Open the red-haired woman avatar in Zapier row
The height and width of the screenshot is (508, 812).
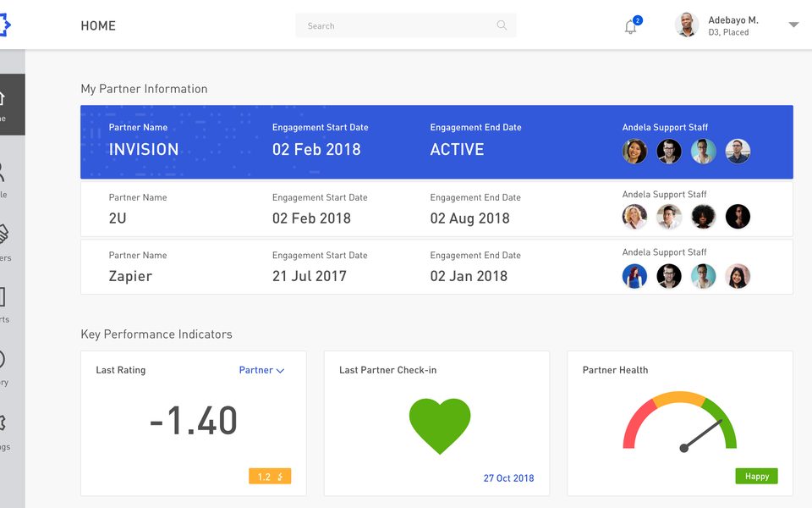point(634,276)
